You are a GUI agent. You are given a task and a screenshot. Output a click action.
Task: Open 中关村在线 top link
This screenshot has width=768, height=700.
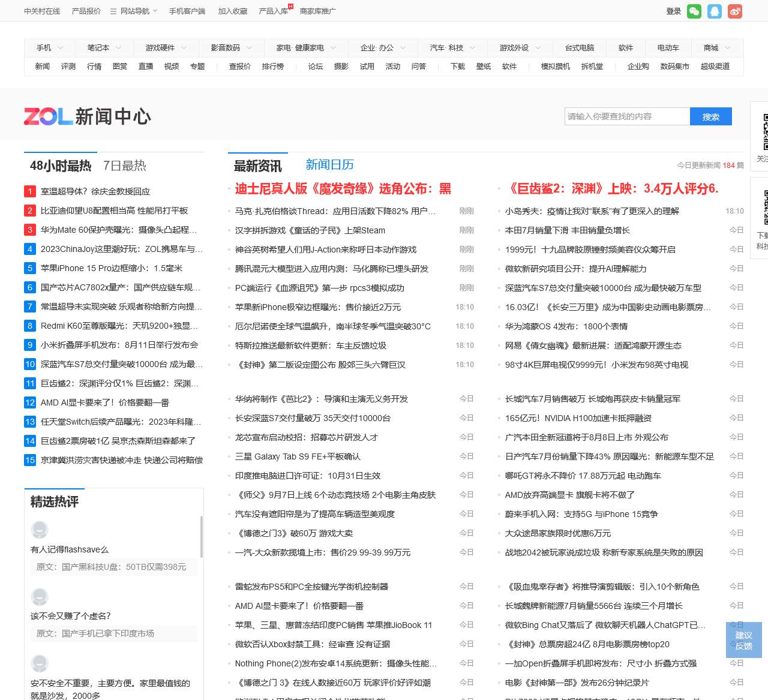pyautogui.click(x=42, y=11)
